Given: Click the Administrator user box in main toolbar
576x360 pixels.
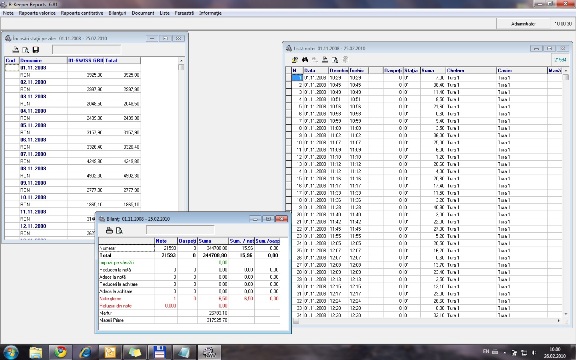Looking at the screenshot, I should [x=523, y=24].
